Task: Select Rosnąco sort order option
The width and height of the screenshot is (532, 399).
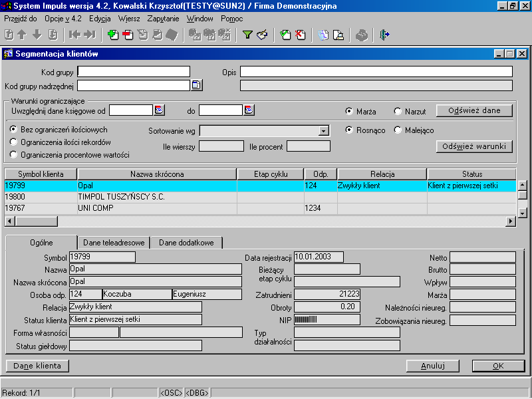Action: coord(348,130)
